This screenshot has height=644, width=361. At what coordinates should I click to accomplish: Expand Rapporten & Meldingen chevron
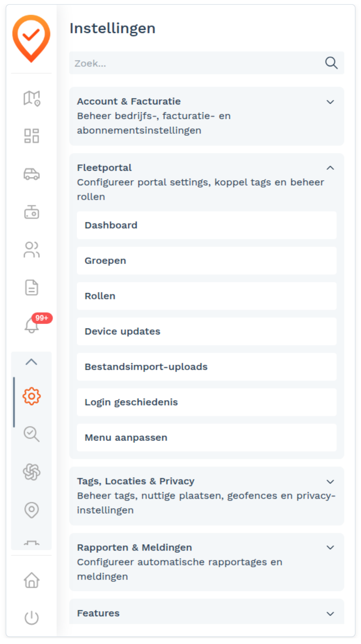tap(330, 548)
